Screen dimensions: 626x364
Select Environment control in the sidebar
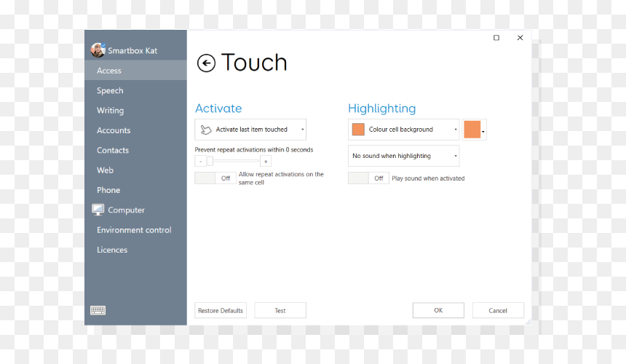pos(135,230)
